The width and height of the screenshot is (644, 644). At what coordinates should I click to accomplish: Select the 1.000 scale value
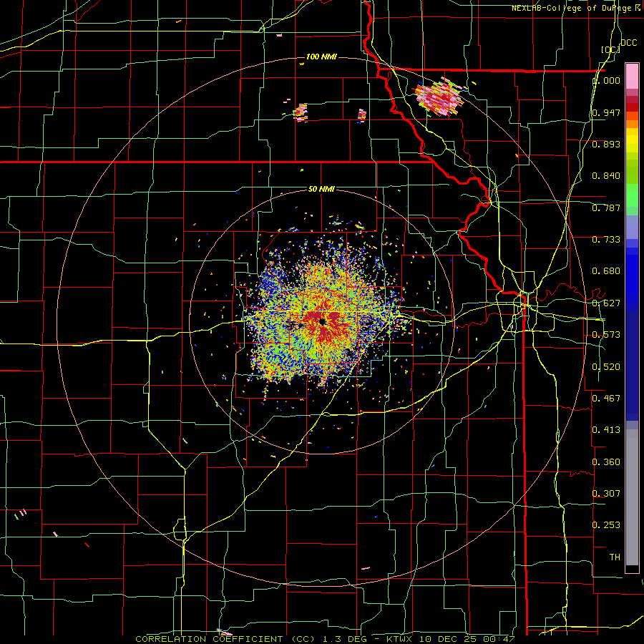(x=606, y=80)
